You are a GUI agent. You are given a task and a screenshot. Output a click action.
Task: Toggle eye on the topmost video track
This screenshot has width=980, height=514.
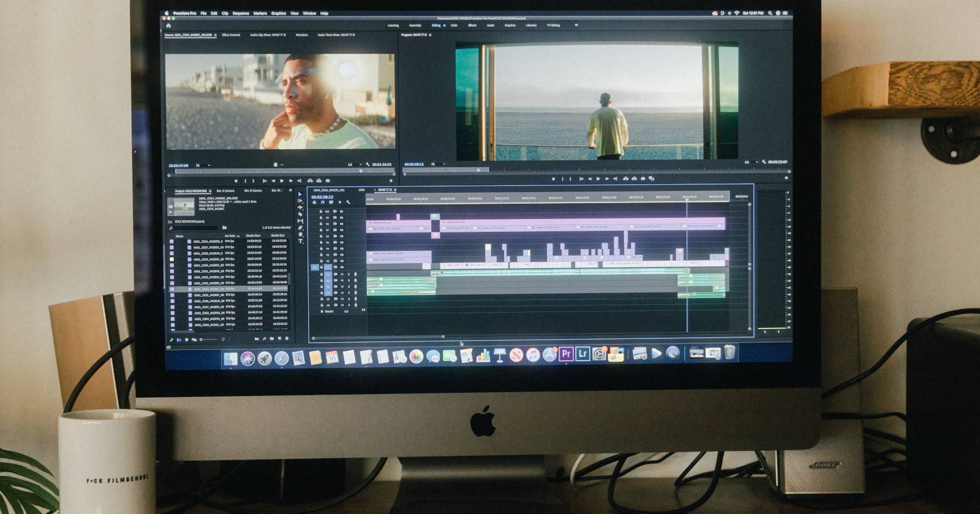[341, 212]
